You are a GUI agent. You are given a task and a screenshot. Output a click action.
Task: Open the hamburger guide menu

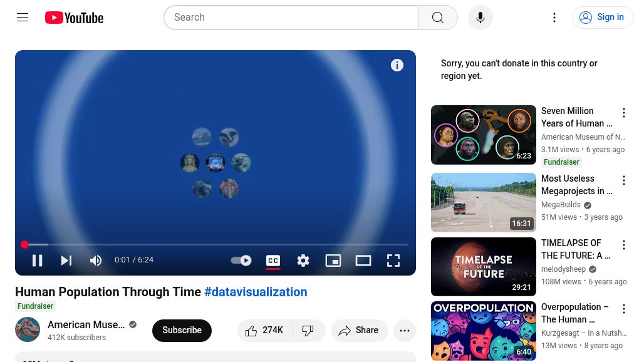23,18
